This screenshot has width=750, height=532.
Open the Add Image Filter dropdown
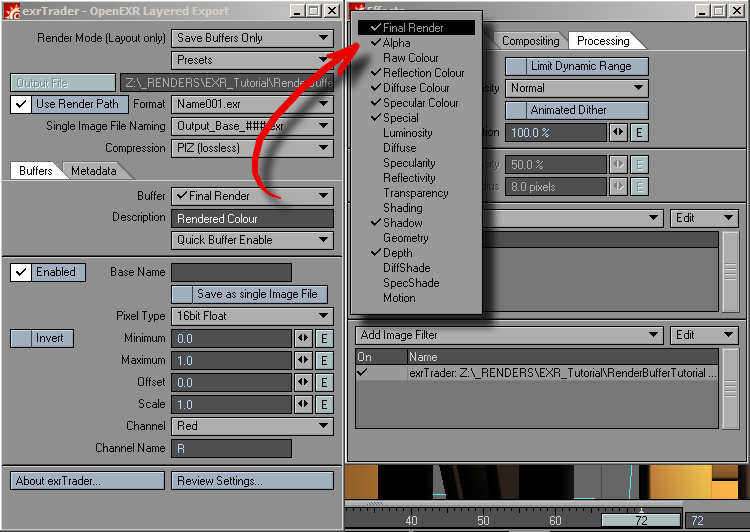click(x=507, y=335)
